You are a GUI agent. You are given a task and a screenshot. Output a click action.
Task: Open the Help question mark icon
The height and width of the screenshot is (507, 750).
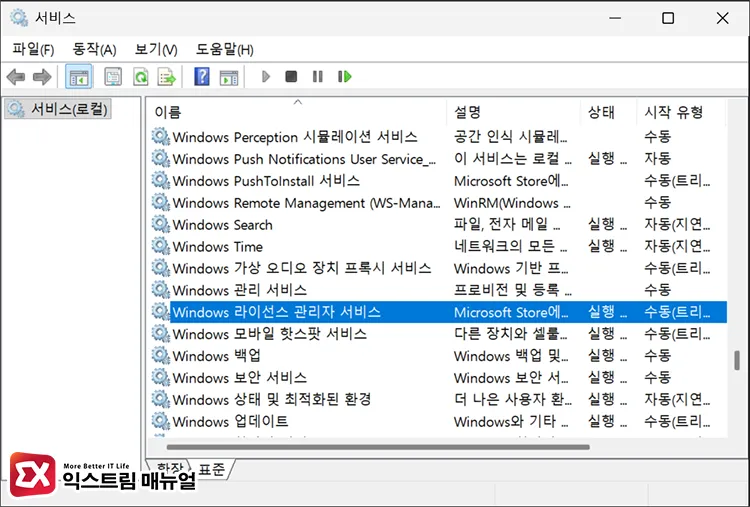pos(202,77)
